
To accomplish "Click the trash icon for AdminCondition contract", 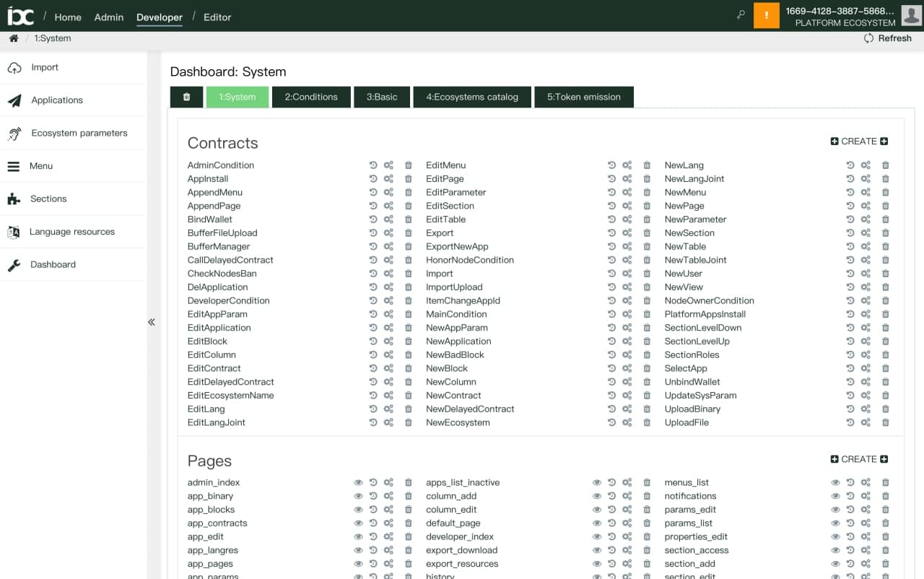I will 408,165.
